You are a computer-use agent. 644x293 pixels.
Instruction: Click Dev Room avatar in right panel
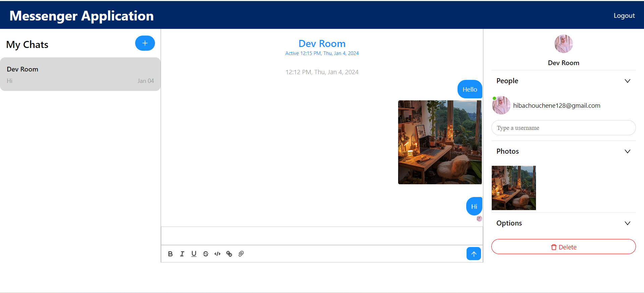tap(563, 44)
